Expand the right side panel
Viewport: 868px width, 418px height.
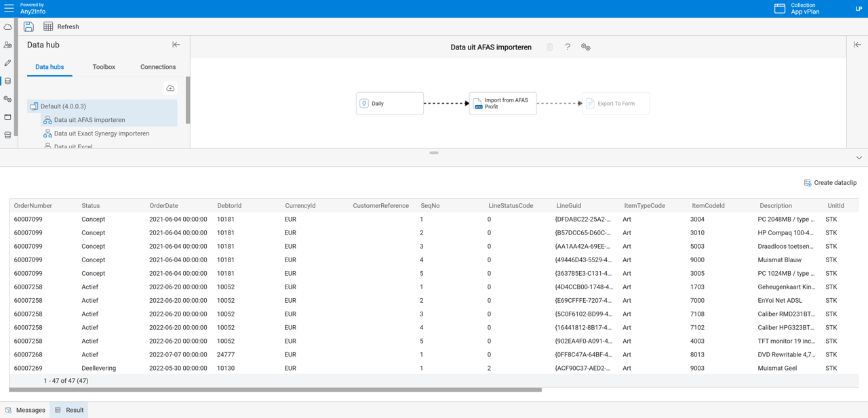857,45
